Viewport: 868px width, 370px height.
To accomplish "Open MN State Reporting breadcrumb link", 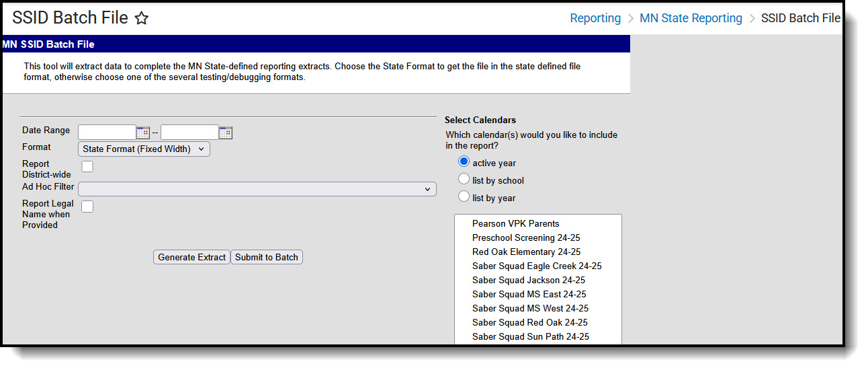I will tap(691, 18).
